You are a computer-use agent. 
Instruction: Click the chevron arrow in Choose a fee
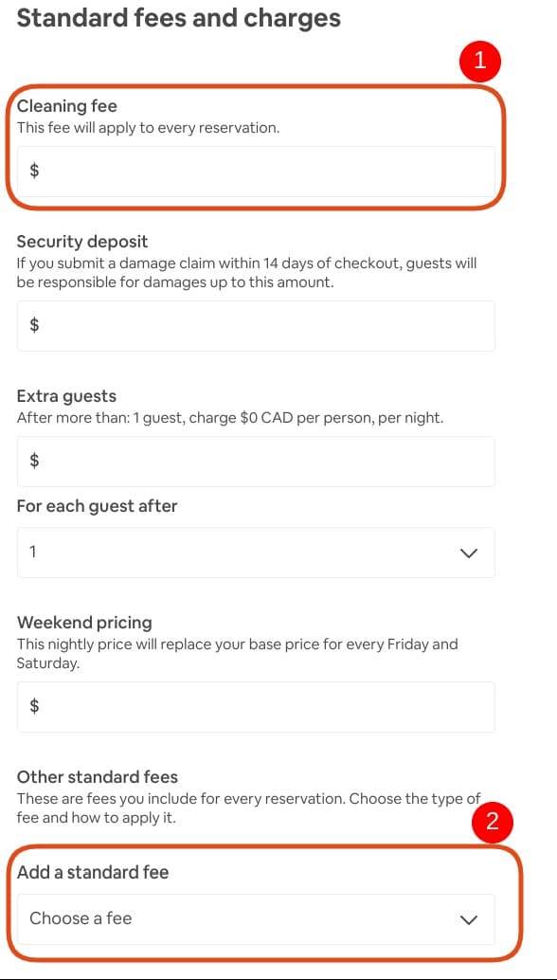468,919
